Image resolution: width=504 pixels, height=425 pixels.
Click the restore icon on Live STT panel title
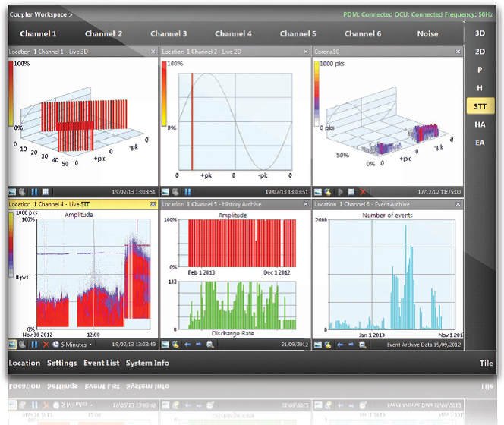pos(153,204)
